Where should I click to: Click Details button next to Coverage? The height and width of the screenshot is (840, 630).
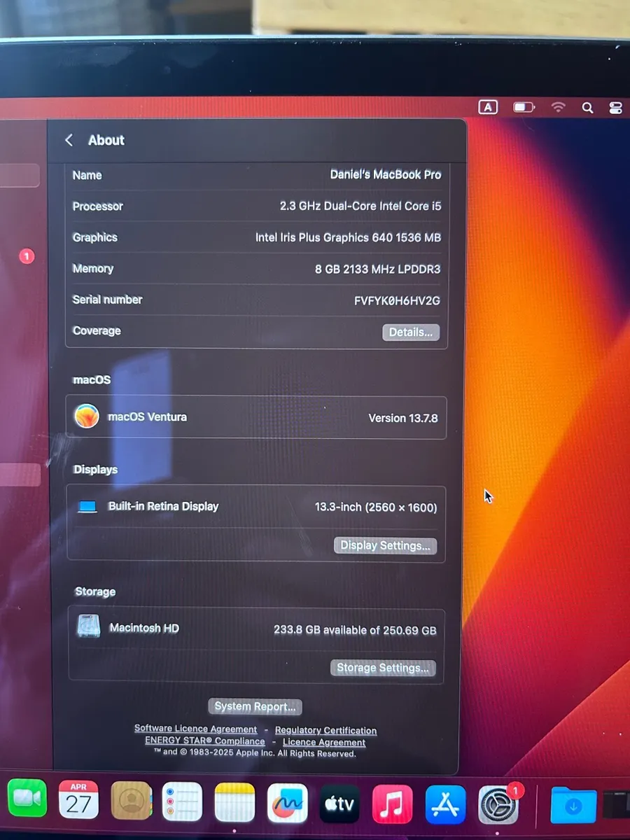(411, 332)
